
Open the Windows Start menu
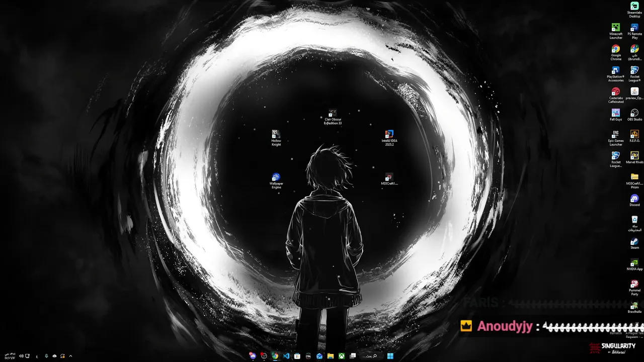[x=390, y=356]
